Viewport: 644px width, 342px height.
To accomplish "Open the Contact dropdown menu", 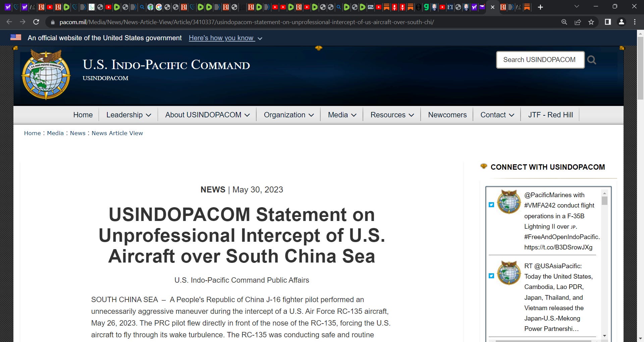I will 497,115.
